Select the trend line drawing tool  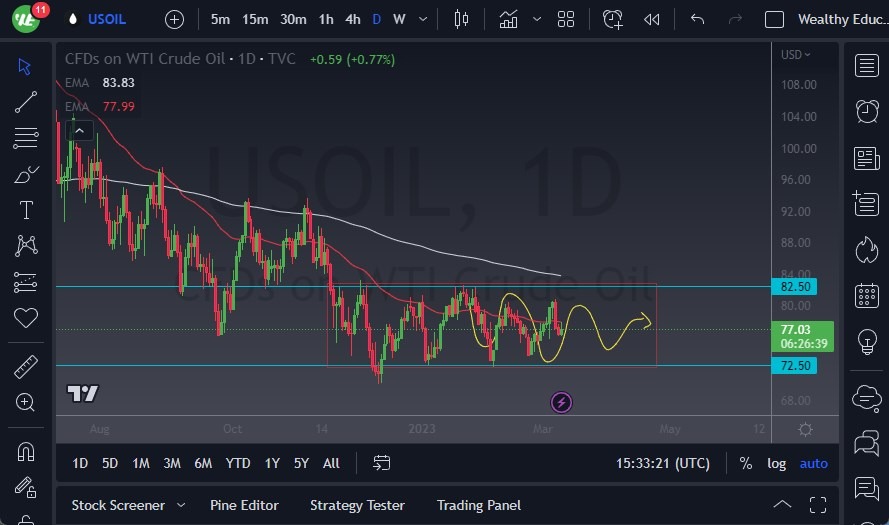[x=26, y=102]
